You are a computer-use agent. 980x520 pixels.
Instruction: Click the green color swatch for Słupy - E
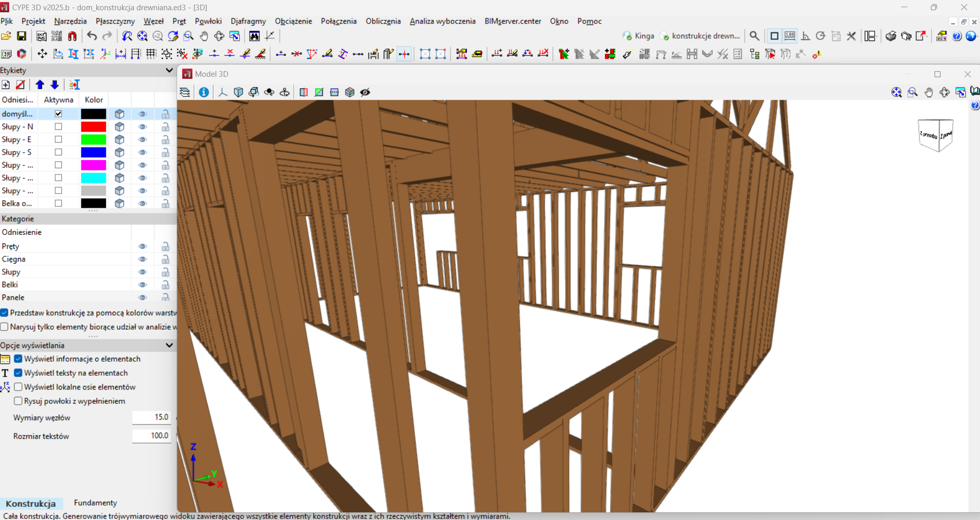[x=93, y=139]
